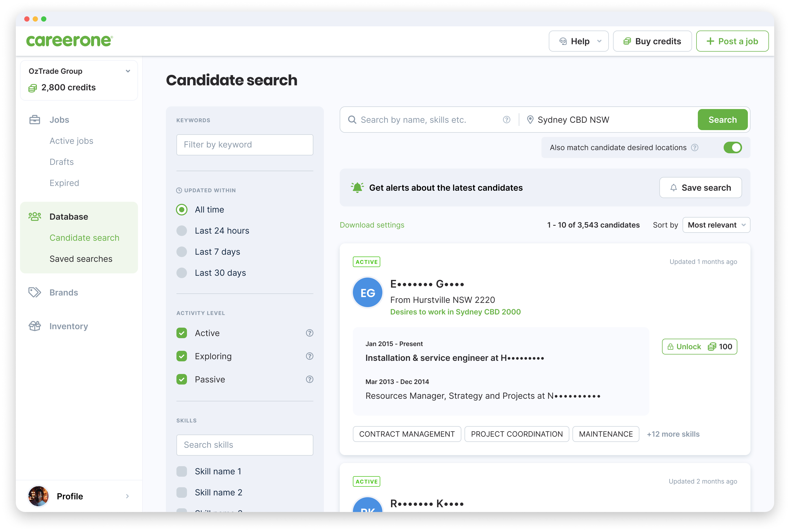Screen dimensions: 790x532
Task: Click help icon beside Passive filter
Action: (309, 379)
